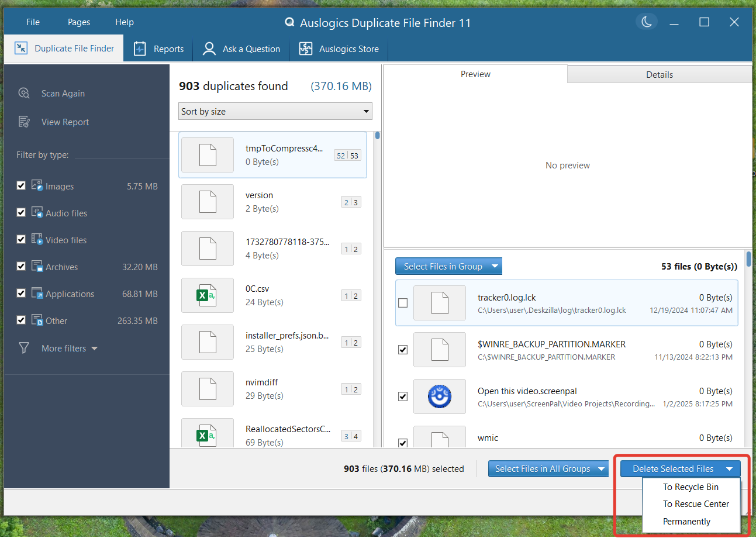Image resolution: width=756 pixels, height=545 pixels.
Task: Click the Ask a Question person icon
Action: click(x=209, y=49)
